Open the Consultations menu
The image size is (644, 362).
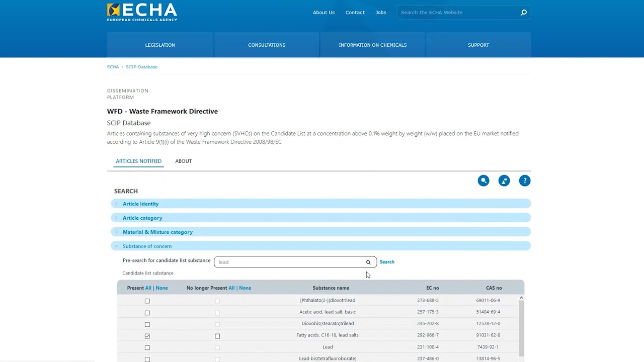point(267,45)
